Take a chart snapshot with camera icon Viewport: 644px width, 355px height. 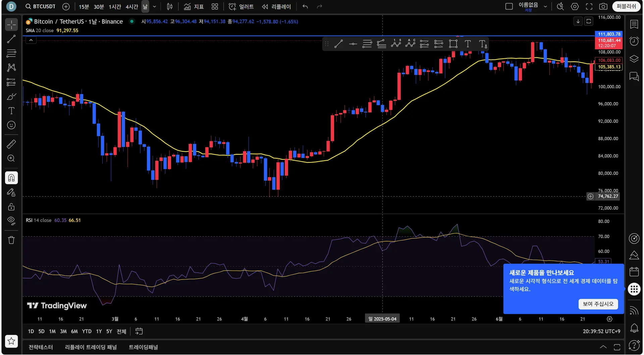click(603, 6)
